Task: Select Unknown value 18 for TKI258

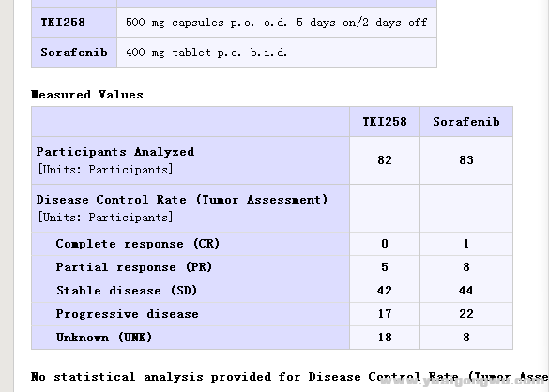Action: click(385, 338)
